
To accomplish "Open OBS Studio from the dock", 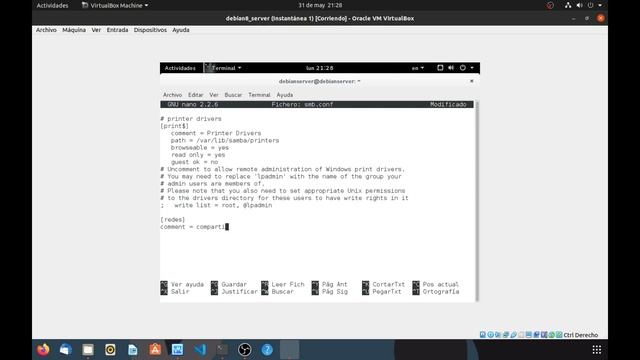I will tap(244, 350).
